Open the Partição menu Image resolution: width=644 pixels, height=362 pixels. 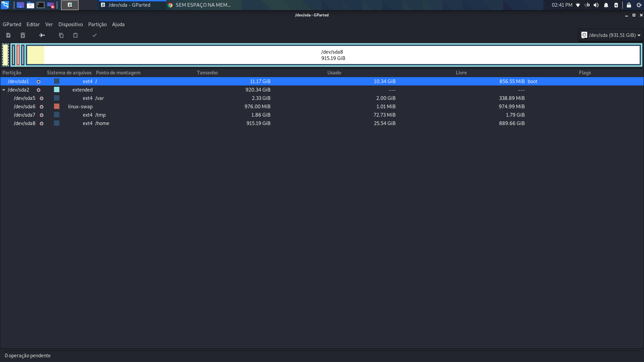pyautogui.click(x=97, y=24)
